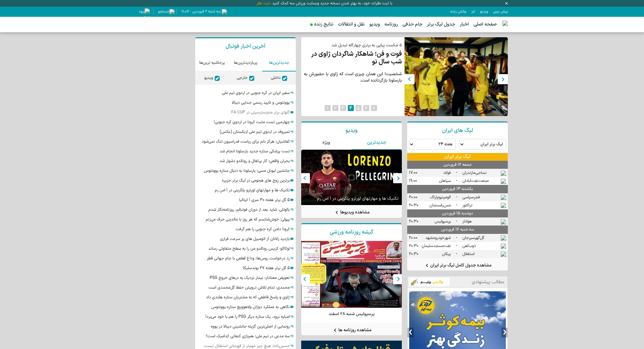This screenshot has width=644, height=349.
Task: Jump to slide ۵ of the headline slider
Action: pyautogui.click(x=358, y=108)
